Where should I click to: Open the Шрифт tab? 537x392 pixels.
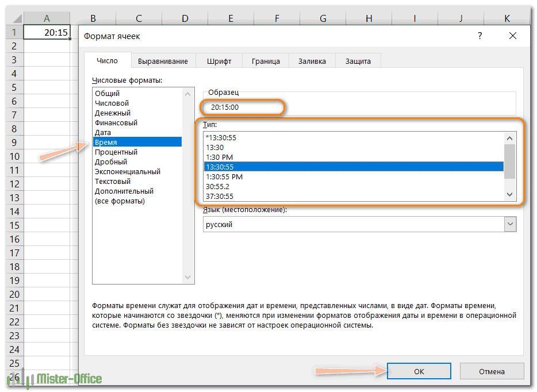point(218,61)
